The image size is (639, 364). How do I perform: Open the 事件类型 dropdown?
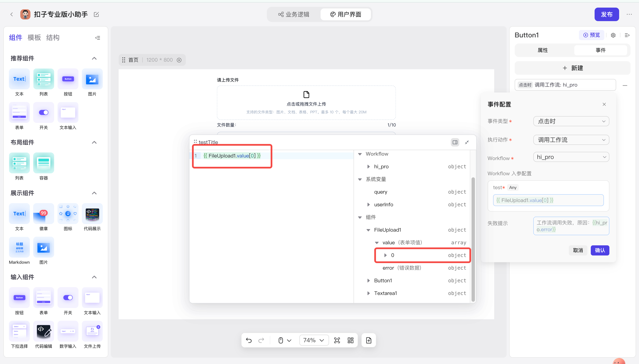tap(571, 121)
